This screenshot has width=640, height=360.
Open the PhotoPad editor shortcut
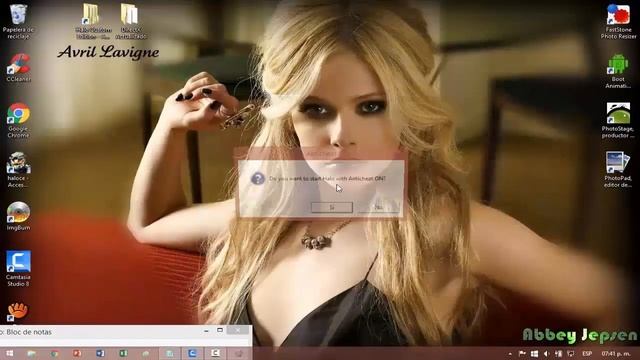(618, 170)
